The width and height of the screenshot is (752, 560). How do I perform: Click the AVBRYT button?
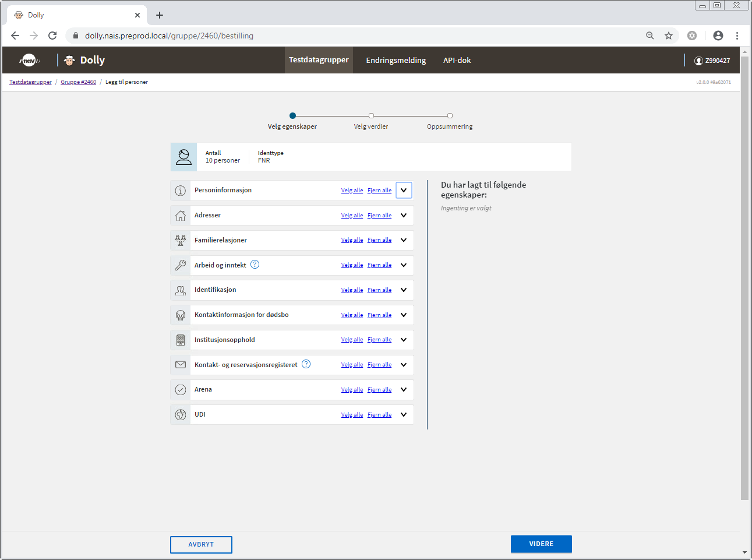point(201,544)
